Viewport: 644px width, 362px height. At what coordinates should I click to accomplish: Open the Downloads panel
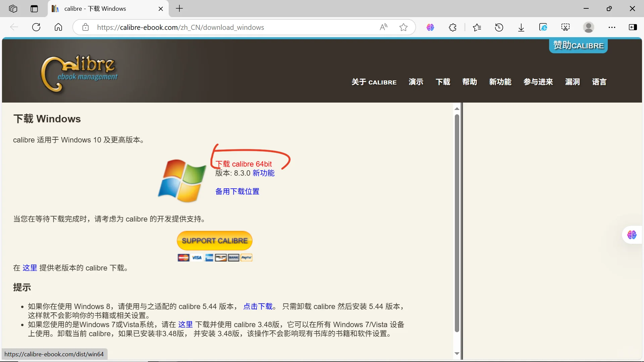(x=521, y=27)
